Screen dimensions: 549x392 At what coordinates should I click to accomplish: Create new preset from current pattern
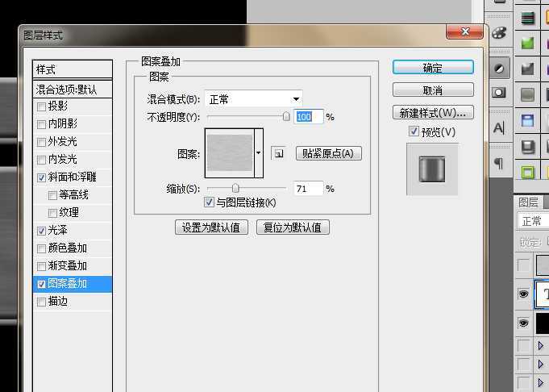tap(279, 153)
